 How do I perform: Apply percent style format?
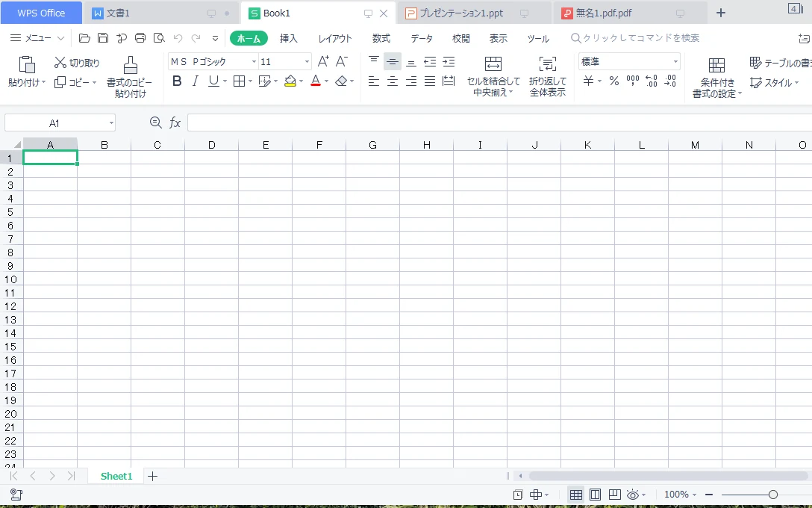[614, 81]
